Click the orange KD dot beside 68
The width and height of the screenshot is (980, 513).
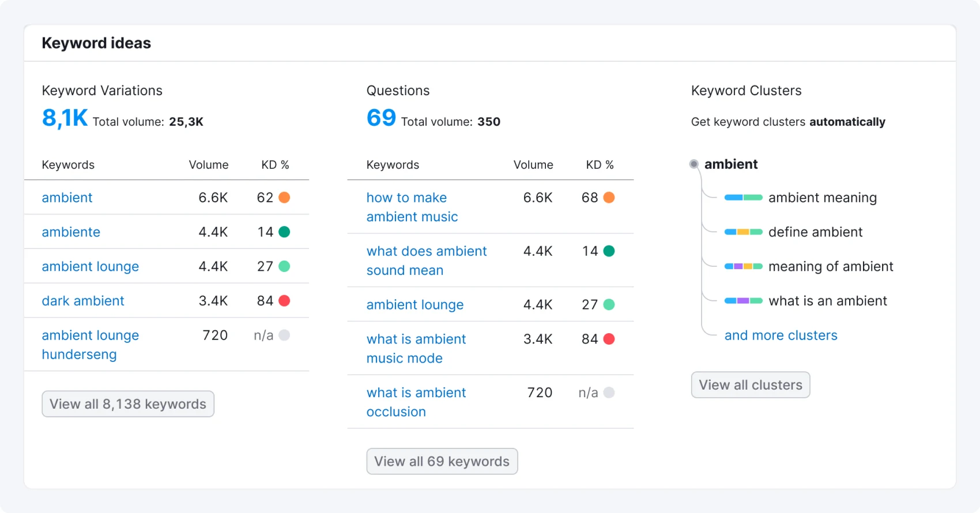coord(609,198)
